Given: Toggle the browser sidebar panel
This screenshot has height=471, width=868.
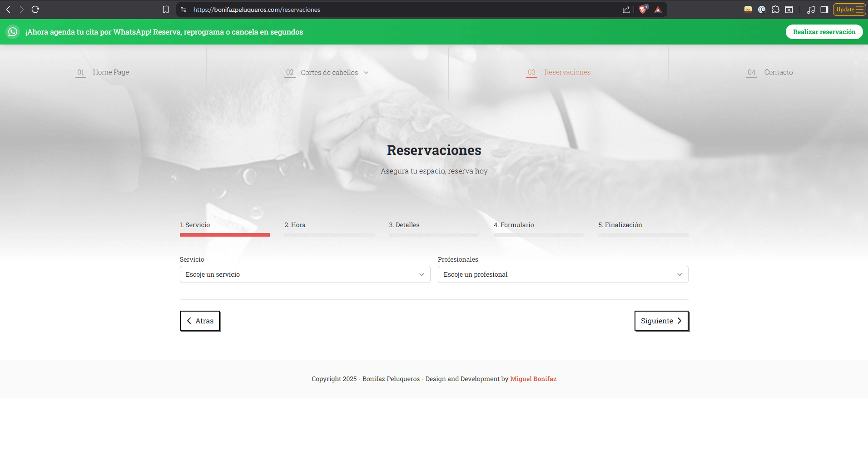Looking at the screenshot, I should [x=824, y=10].
